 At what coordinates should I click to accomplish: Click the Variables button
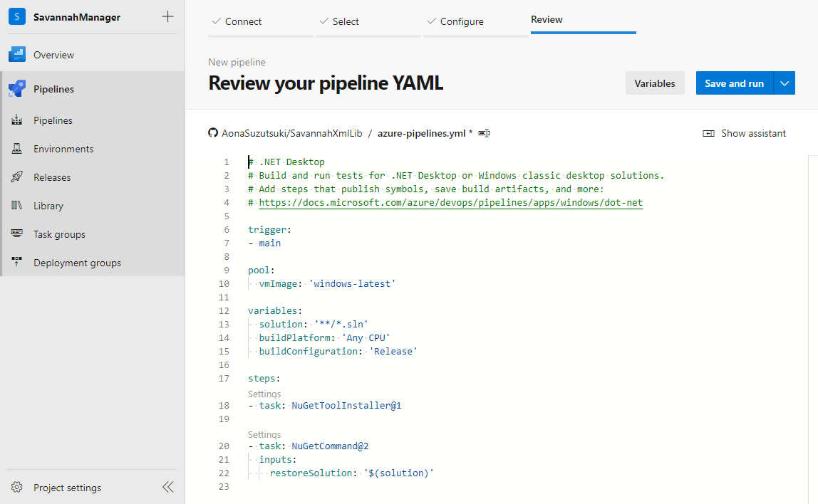point(655,83)
